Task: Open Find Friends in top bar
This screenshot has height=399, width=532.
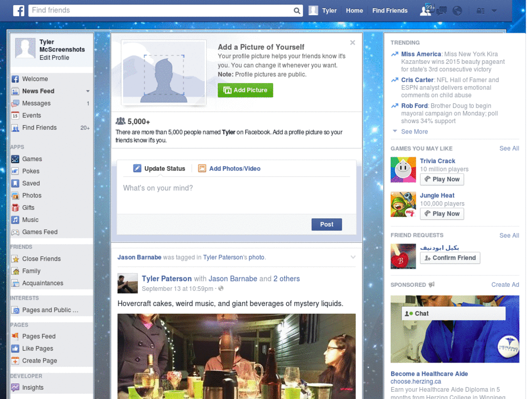Action: click(390, 10)
